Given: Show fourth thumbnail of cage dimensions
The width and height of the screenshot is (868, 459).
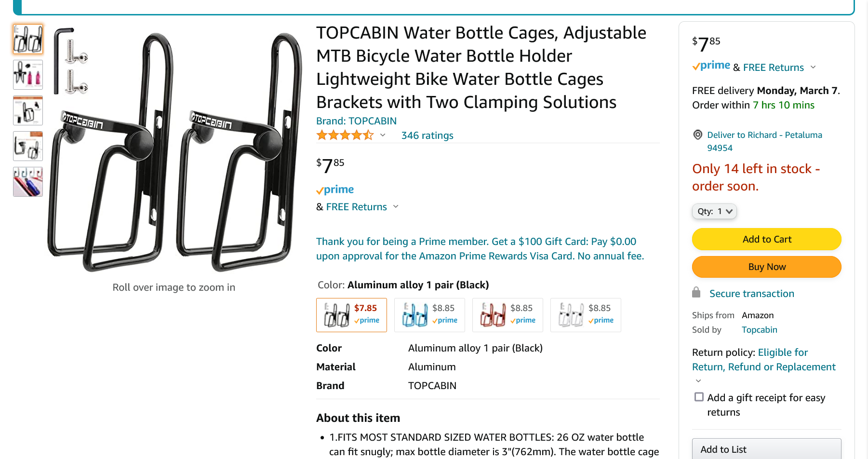Looking at the screenshot, I should click(x=28, y=146).
